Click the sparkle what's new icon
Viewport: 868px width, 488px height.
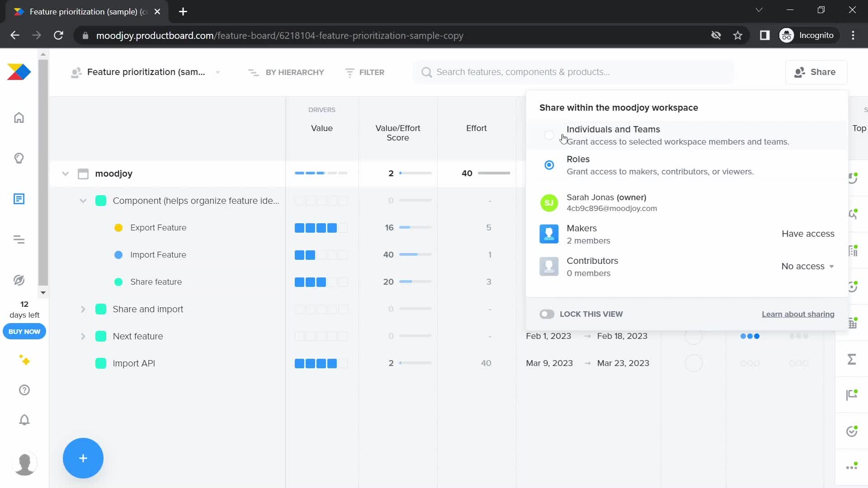(24, 360)
